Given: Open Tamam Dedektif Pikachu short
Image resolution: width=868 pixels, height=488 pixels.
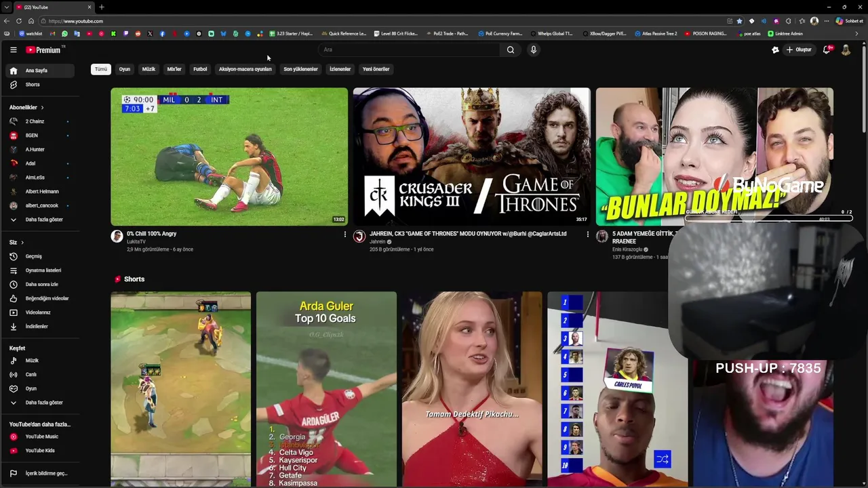Looking at the screenshot, I should 472,389.
